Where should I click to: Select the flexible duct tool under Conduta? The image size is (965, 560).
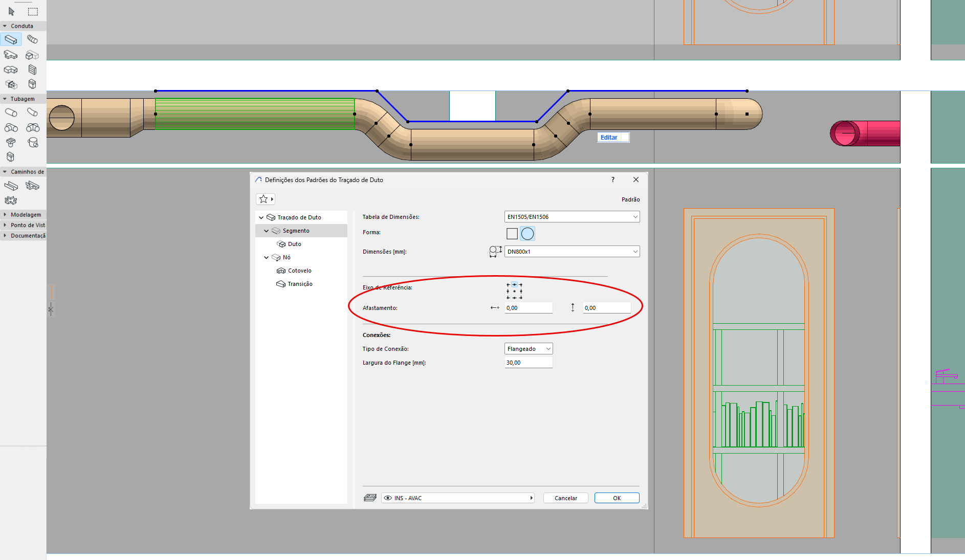point(32,39)
